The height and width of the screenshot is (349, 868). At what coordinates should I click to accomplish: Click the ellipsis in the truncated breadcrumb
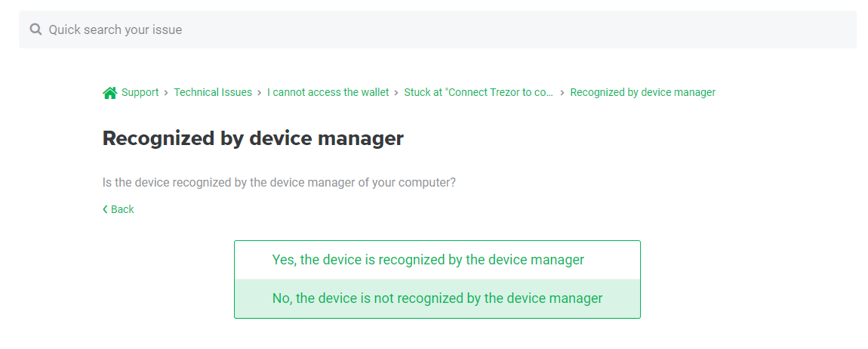[x=549, y=93]
